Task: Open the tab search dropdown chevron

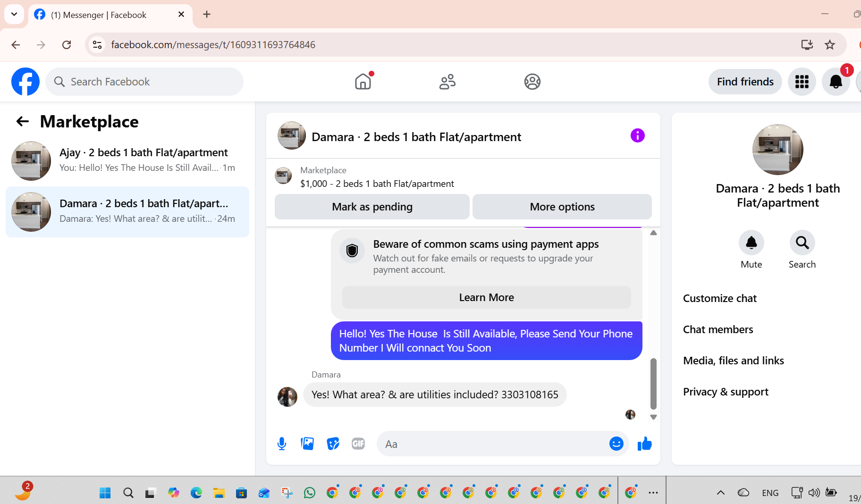Action: (14, 14)
